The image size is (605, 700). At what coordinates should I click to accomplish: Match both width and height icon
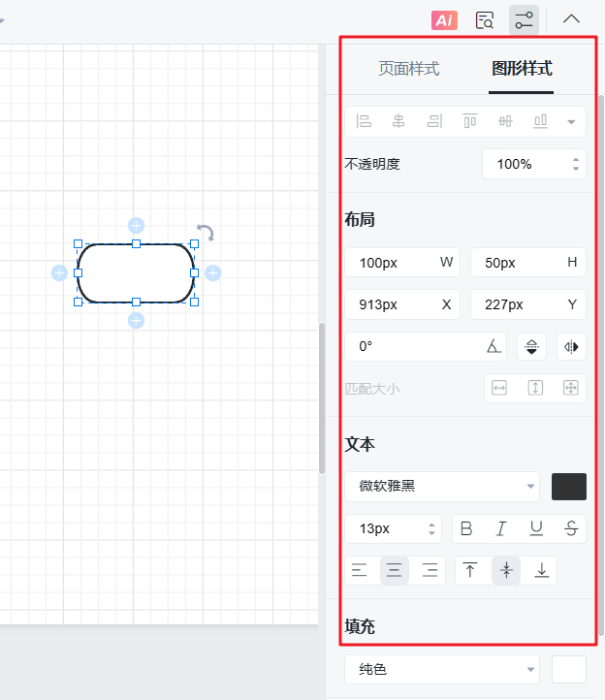[x=571, y=388]
